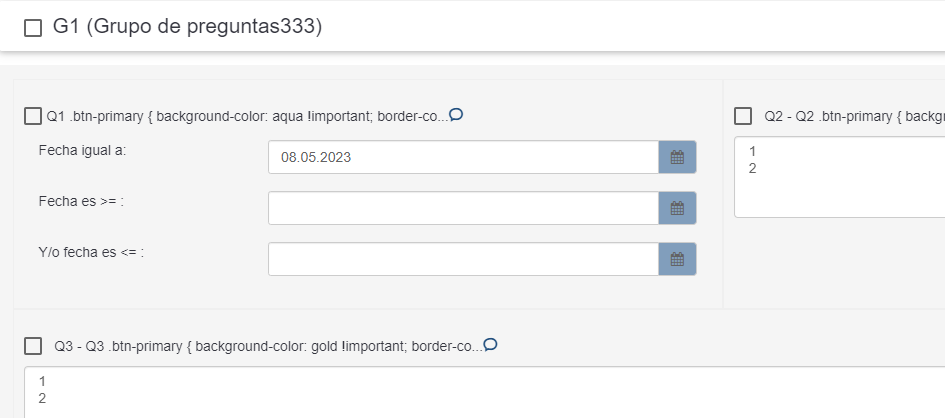Check the Q1 question checkbox
Image resolution: width=945 pixels, height=418 pixels.
32,117
